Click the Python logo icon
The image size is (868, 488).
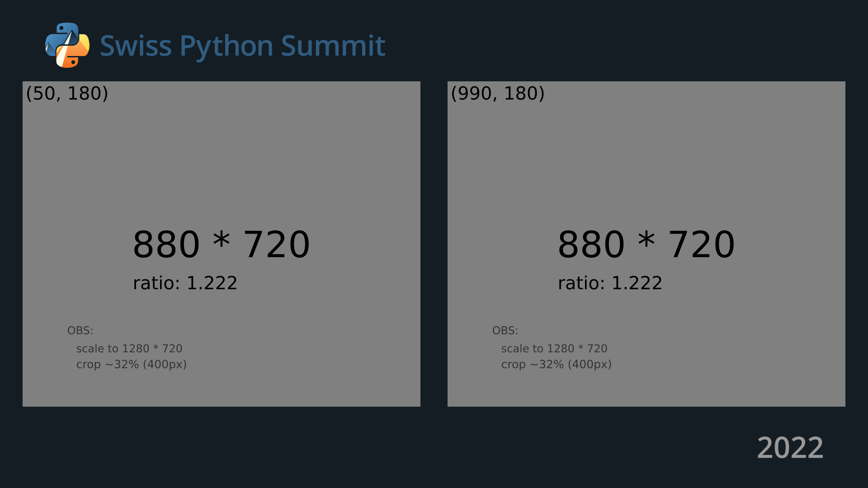pos(67,45)
